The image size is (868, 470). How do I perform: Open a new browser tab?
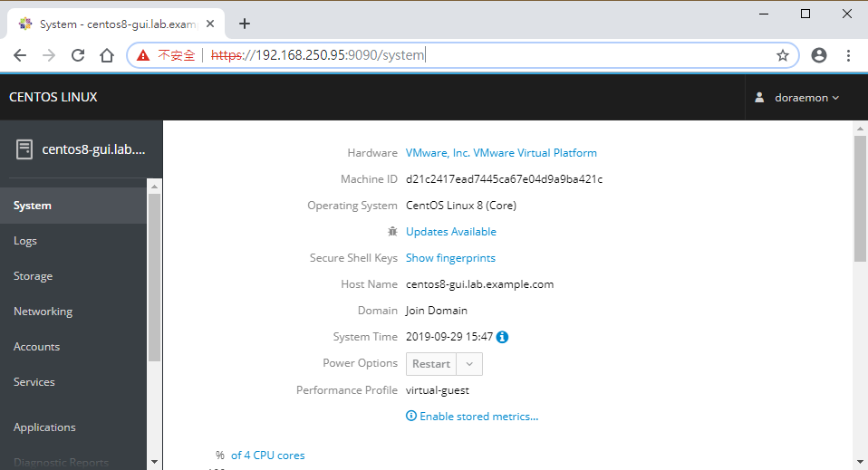coord(244,24)
